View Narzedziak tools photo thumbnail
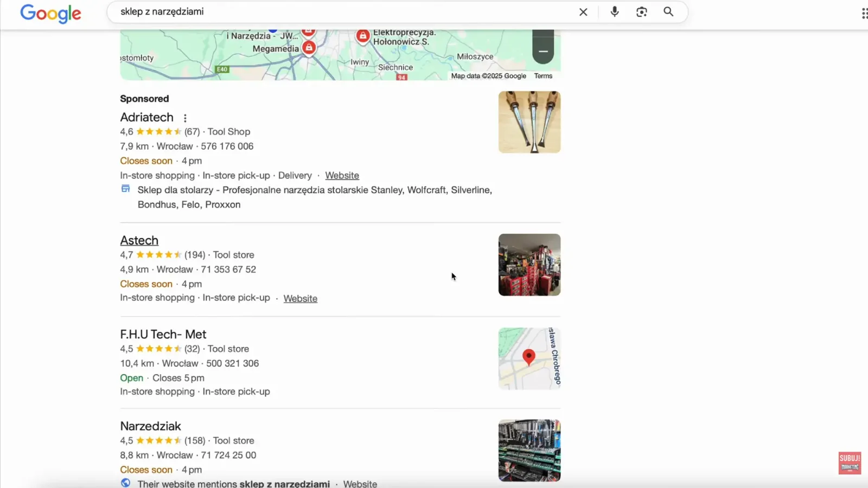The width and height of the screenshot is (868, 488). [529, 450]
